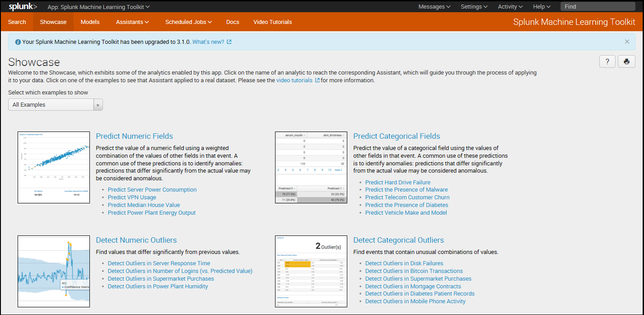
Task: Open the Detect Numeric Outliers chart thumbnail
Action: [54, 271]
